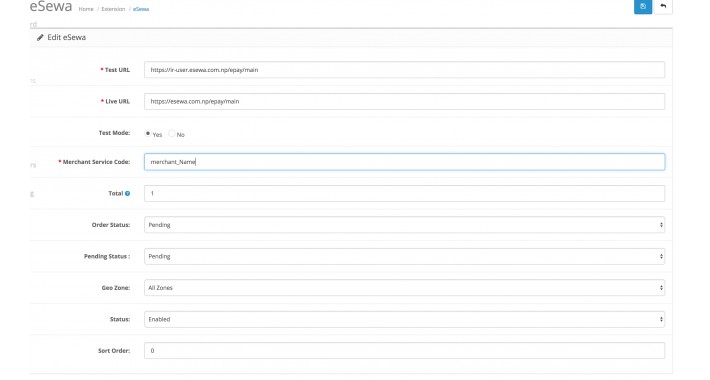Select Yes for Test Mode
The image size is (710, 380).
(148, 134)
